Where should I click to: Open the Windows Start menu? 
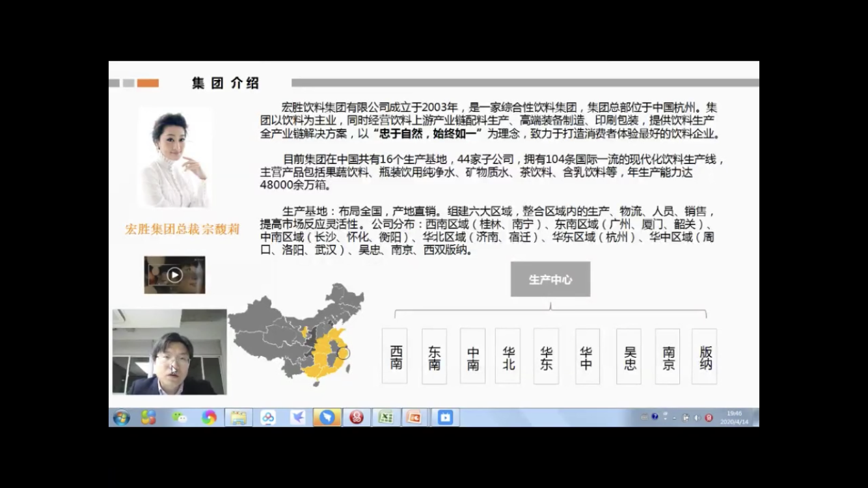point(121,418)
